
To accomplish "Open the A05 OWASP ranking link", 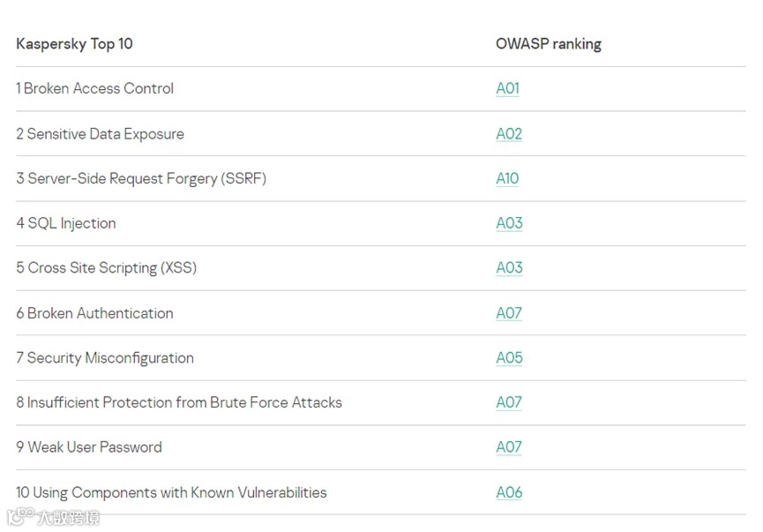I will [x=509, y=357].
